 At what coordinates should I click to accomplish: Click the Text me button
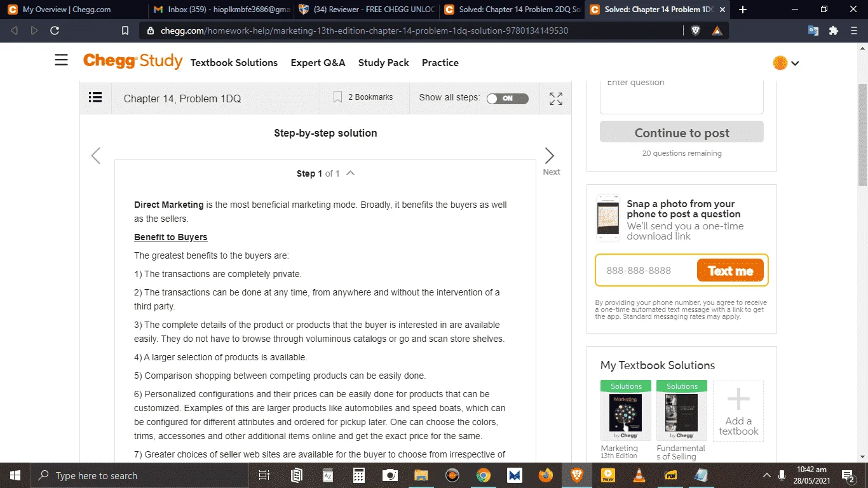731,271
